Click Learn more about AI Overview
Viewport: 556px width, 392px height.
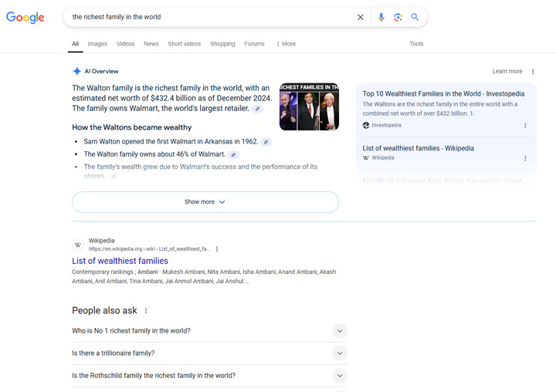click(507, 71)
